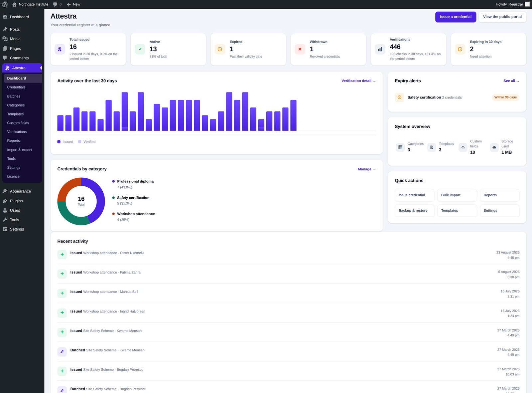Open the Batches submenu item

coord(14,96)
